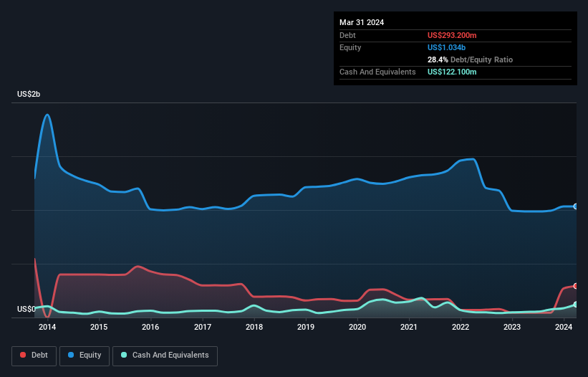Select the 2016 x-axis label
588x377 pixels.
[150, 327]
